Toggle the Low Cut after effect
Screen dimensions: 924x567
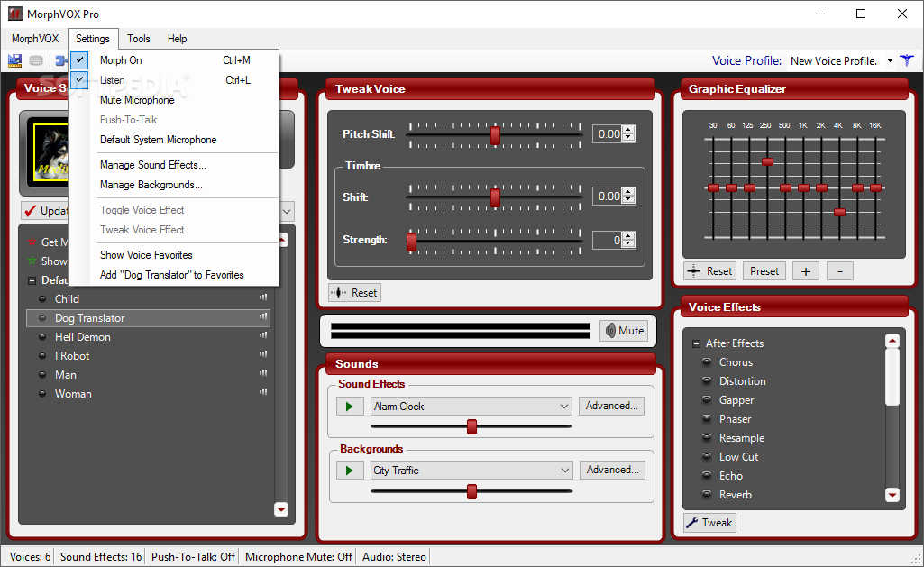[x=707, y=456]
